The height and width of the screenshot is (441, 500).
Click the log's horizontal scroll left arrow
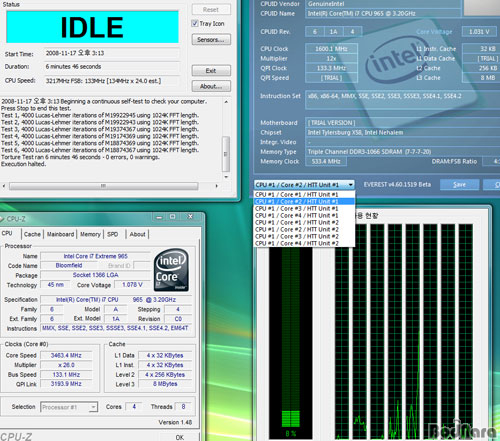click(x=4, y=186)
